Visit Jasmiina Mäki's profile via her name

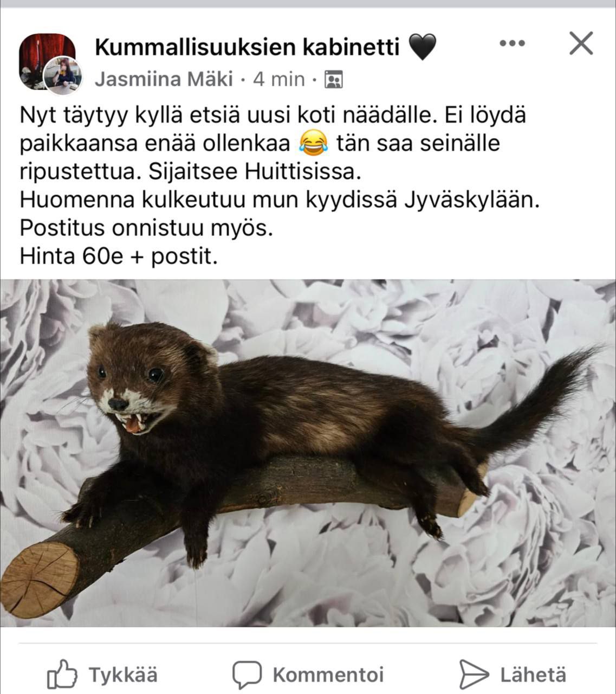click(x=164, y=80)
